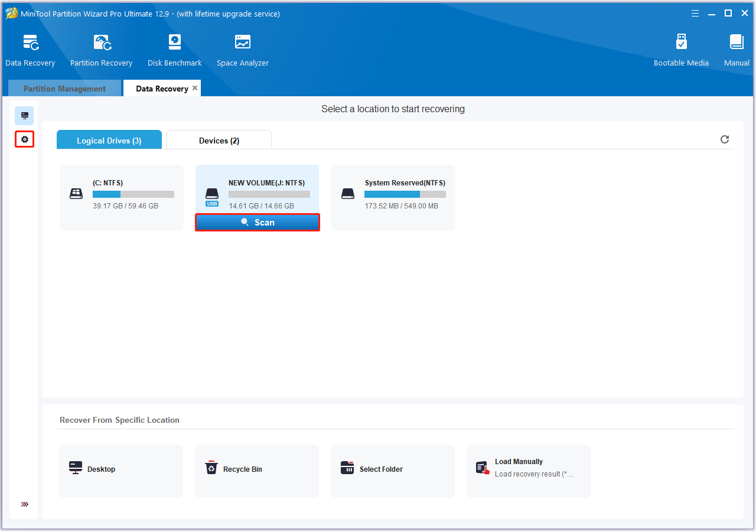
Task: Select the Data Recovery tab
Action: coord(162,89)
